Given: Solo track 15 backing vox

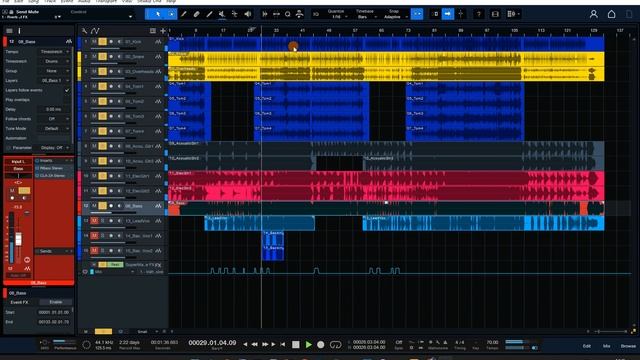Looking at the screenshot, I should (x=103, y=251).
